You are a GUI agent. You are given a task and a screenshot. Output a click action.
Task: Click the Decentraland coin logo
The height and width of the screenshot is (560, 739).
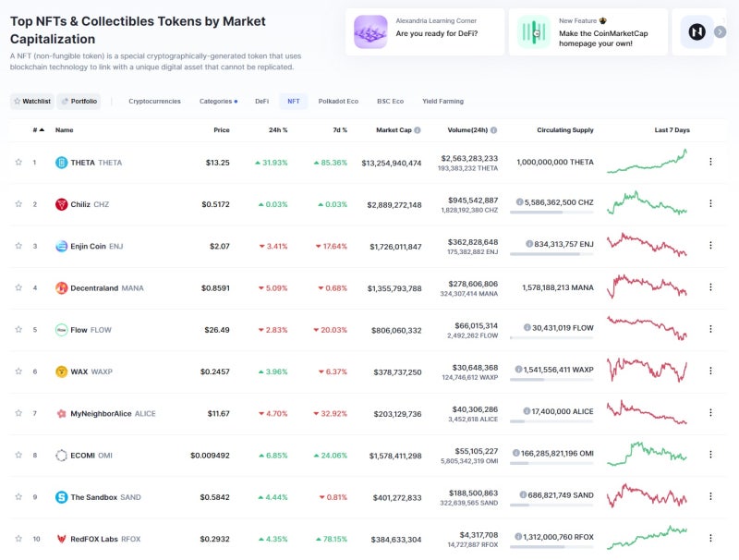pos(61,288)
